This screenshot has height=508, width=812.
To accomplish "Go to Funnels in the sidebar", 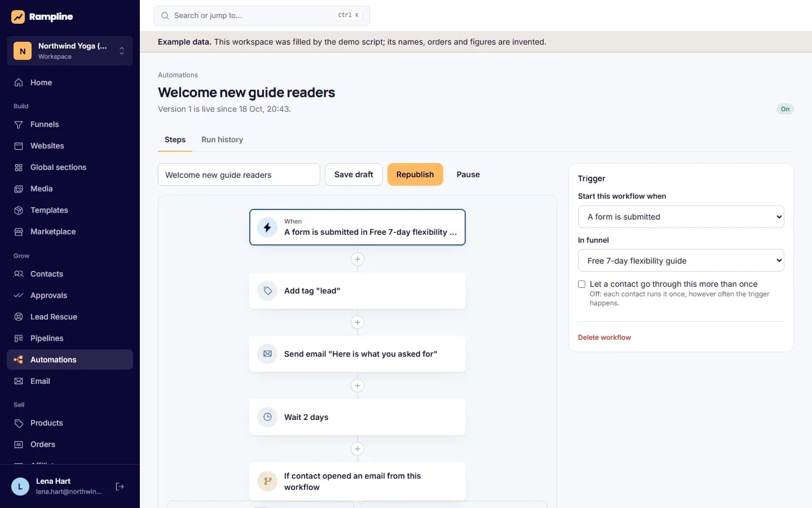I will pyautogui.click(x=70, y=124).
